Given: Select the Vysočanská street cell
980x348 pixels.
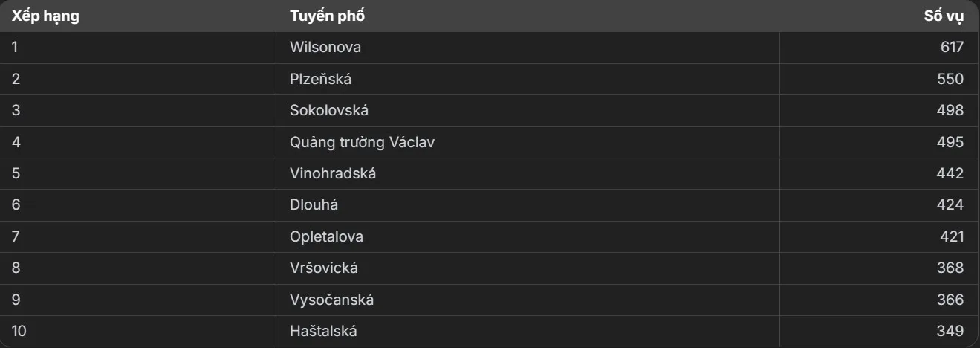Looking at the screenshot, I should point(528,300).
